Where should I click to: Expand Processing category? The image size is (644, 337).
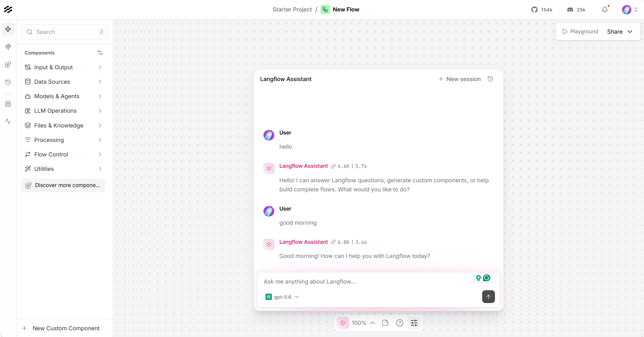coord(63,140)
